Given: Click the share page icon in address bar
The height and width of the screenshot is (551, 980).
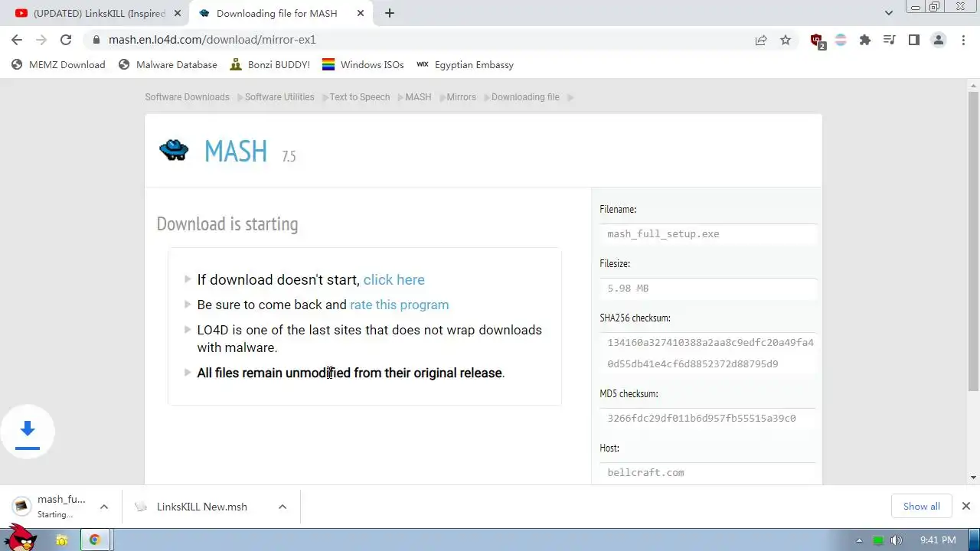Looking at the screenshot, I should (x=761, y=40).
